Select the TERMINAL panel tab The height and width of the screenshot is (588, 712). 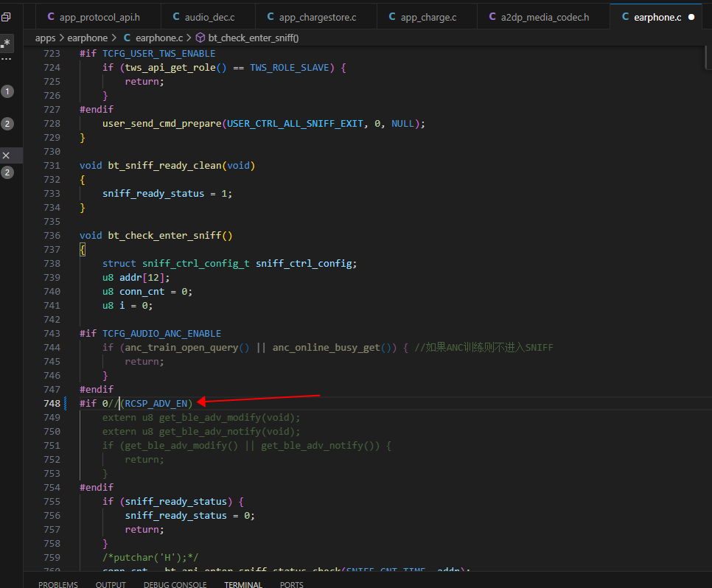[x=243, y=584]
